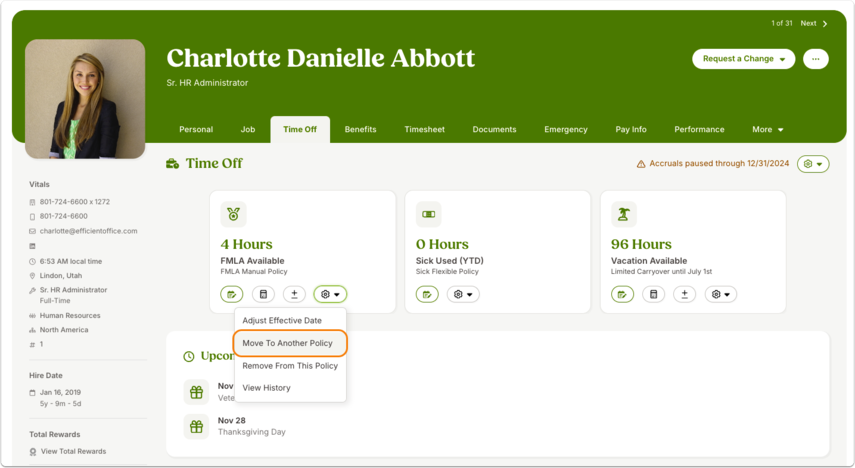Click the next chevron arrow
Viewport: 855px width, 468px height.
825,23
